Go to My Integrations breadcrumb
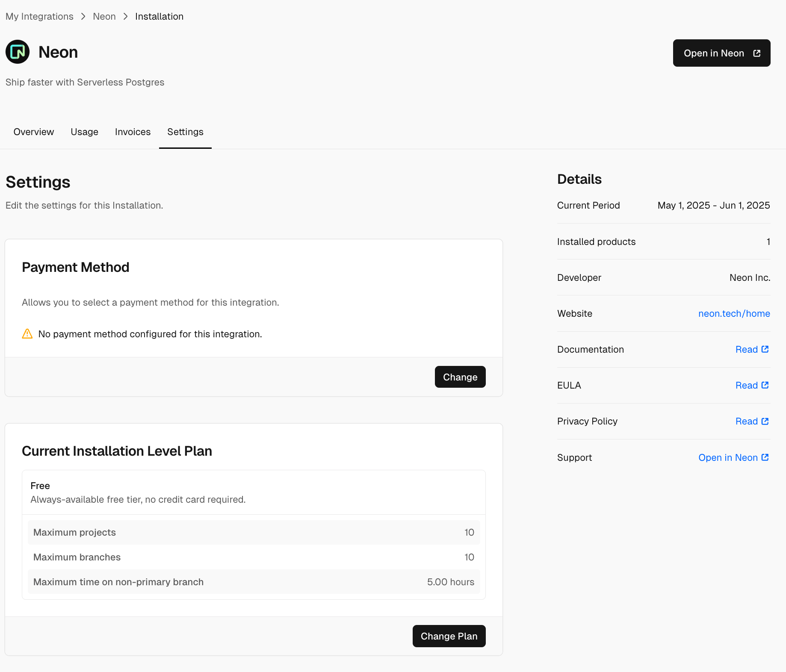Image resolution: width=786 pixels, height=672 pixels. tap(39, 16)
